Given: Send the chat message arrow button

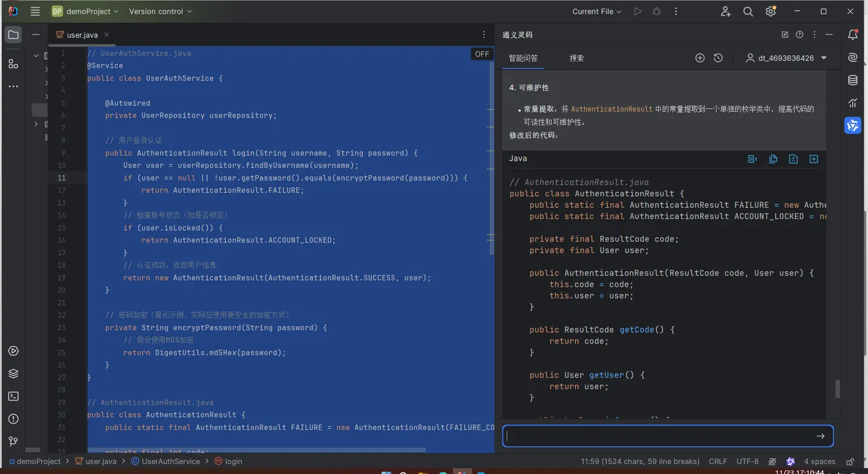Looking at the screenshot, I should [x=820, y=436].
